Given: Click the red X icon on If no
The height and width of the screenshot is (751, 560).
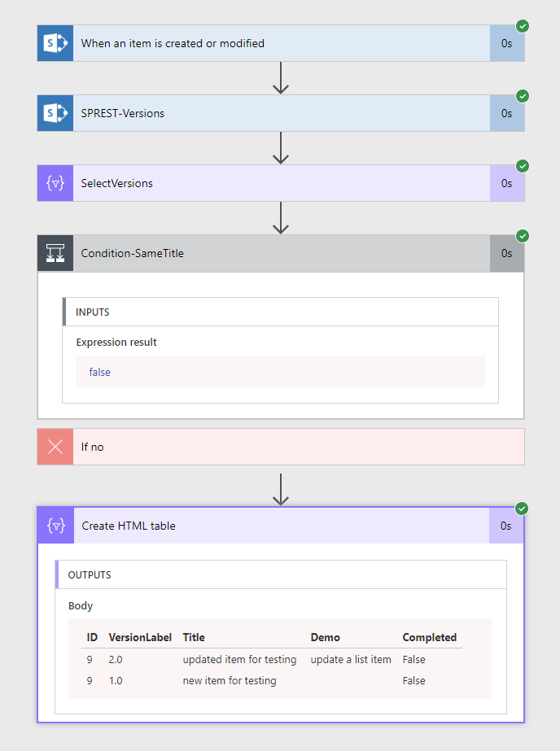Looking at the screenshot, I should coord(55,447).
